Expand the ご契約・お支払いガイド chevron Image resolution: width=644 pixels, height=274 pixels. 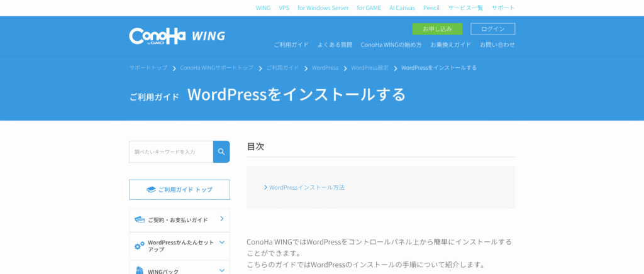[221, 219]
